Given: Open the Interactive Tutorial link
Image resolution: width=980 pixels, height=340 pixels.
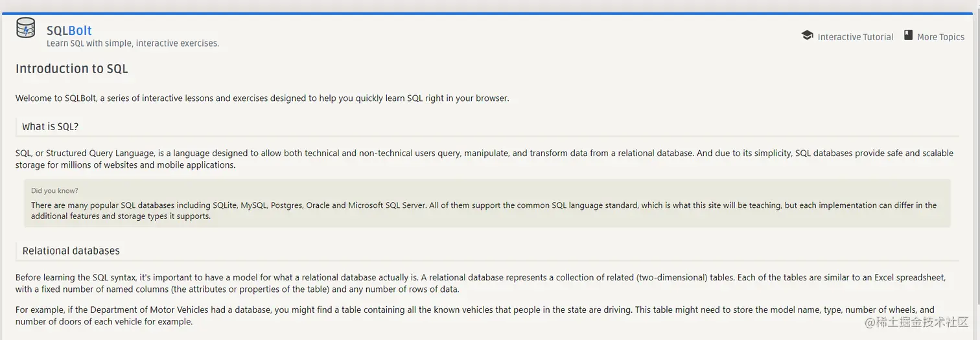Looking at the screenshot, I should point(855,37).
